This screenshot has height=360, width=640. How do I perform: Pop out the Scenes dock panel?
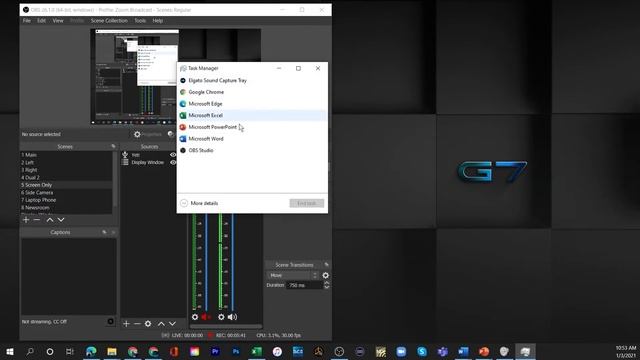pos(113,146)
